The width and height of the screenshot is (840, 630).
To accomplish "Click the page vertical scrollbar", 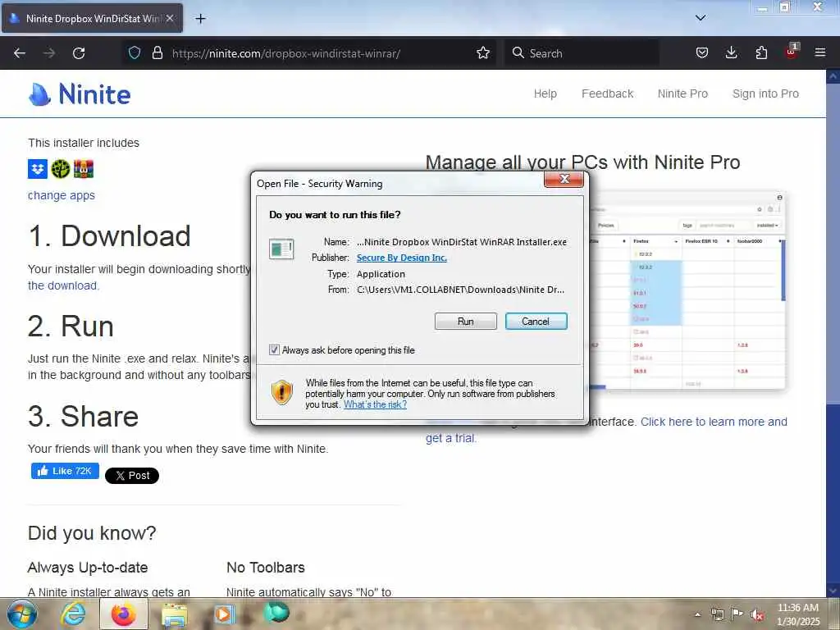I will (833, 332).
